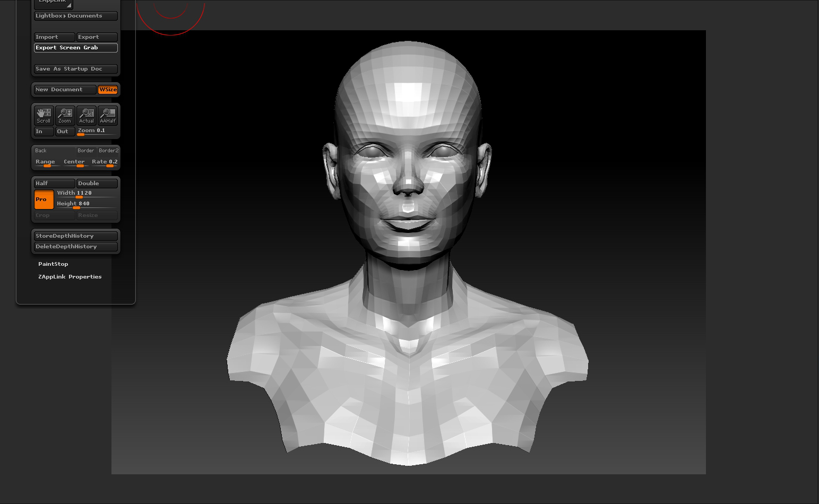Click the zoom Out button

pyautogui.click(x=65, y=132)
